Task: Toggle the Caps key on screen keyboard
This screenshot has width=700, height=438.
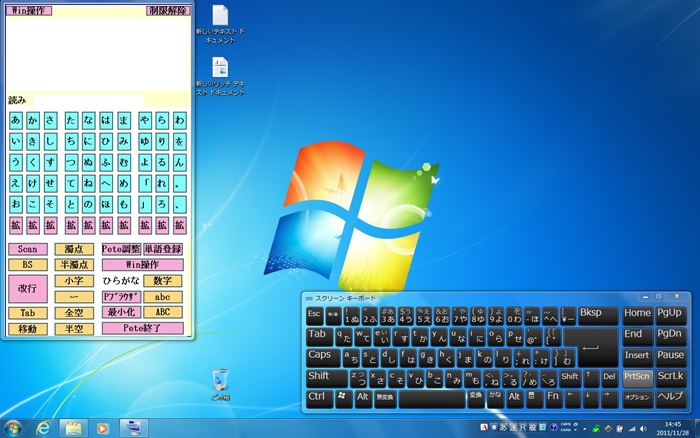Action: pyautogui.click(x=325, y=357)
